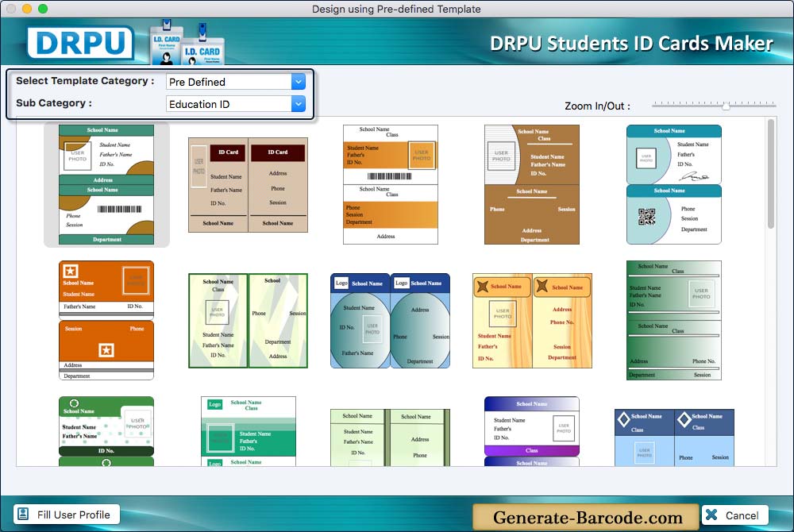
Task: Click the Fill User Profile icon
Action: click(x=23, y=515)
